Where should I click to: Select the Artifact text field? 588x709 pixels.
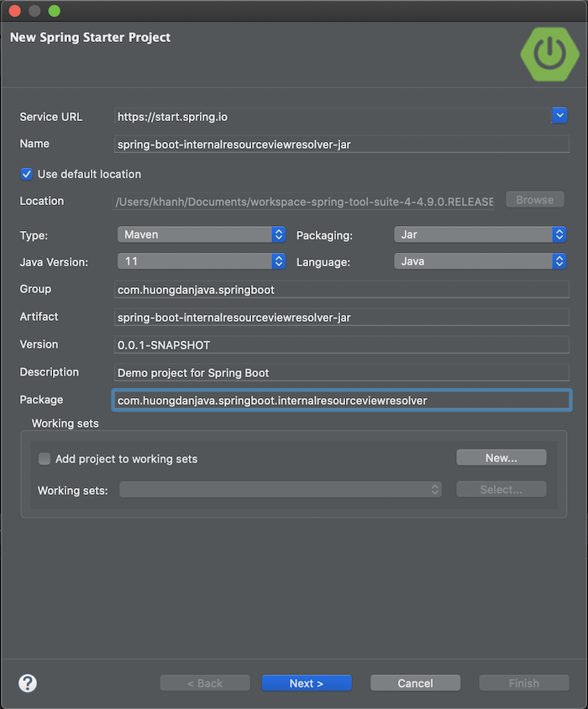coord(342,318)
